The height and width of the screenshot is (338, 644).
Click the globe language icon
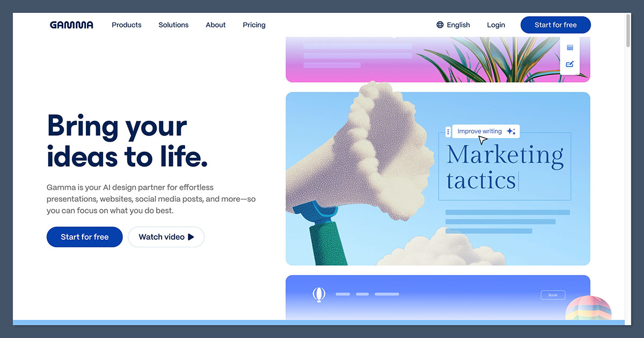pos(440,25)
